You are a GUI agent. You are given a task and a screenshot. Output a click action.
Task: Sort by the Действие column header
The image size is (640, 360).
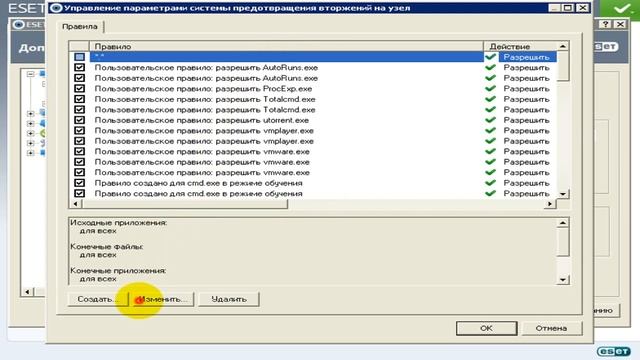click(x=520, y=46)
